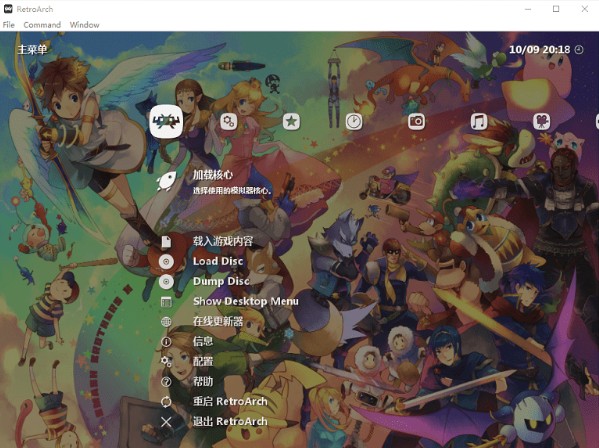
Task: Choose Show Desktop Menu
Action: pyautogui.click(x=246, y=301)
